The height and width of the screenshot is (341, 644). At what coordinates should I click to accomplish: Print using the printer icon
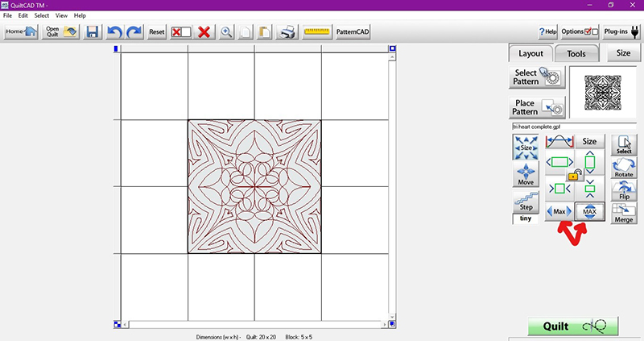(x=286, y=31)
